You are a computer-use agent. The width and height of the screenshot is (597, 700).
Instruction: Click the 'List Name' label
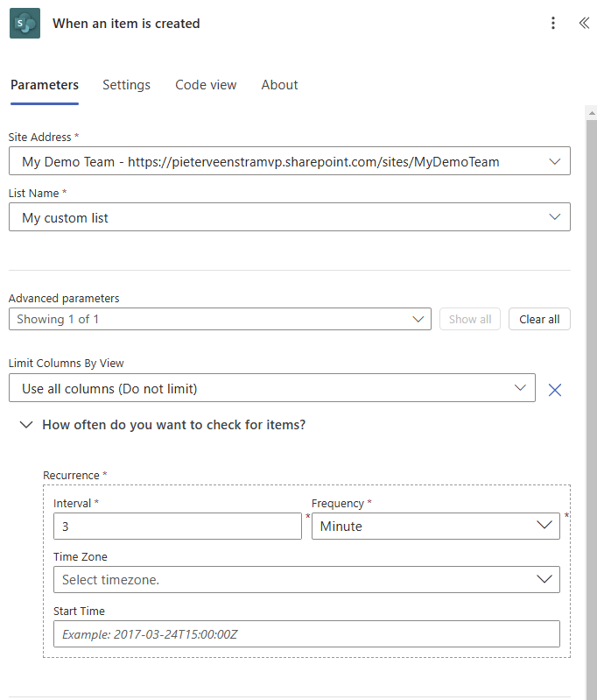33,194
